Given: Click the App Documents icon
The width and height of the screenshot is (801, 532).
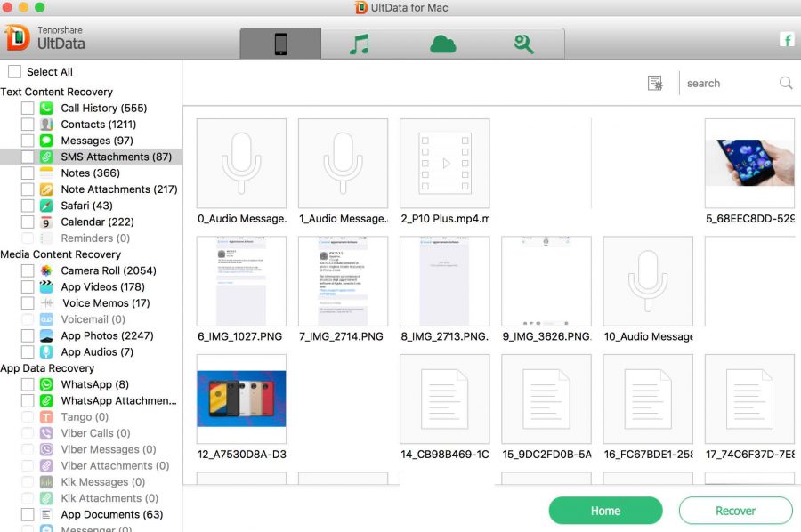Looking at the screenshot, I should [x=46, y=514].
